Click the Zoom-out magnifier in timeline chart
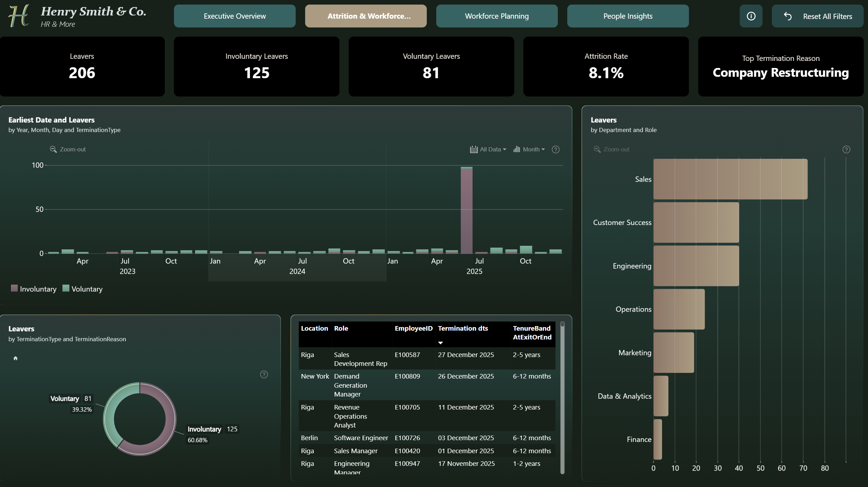This screenshot has height=487, width=868. click(x=53, y=149)
